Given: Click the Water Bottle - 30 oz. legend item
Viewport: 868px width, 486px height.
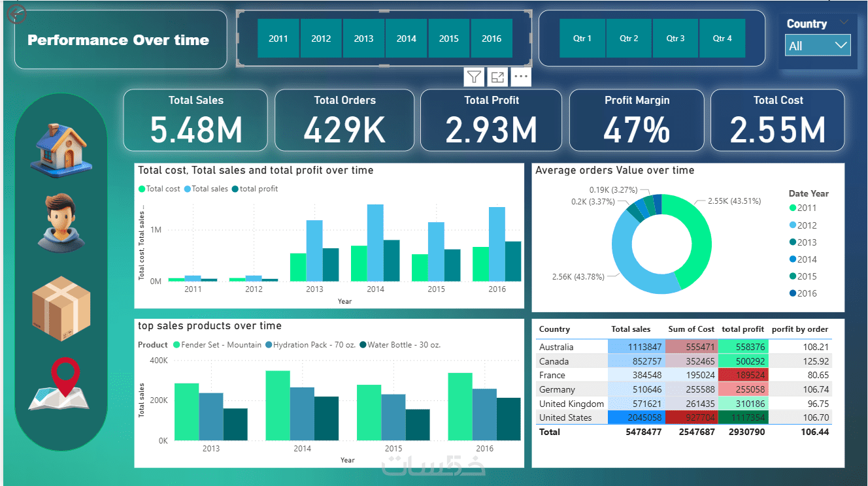Looking at the screenshot, I should pyautogui.click(x=400, y=345).
